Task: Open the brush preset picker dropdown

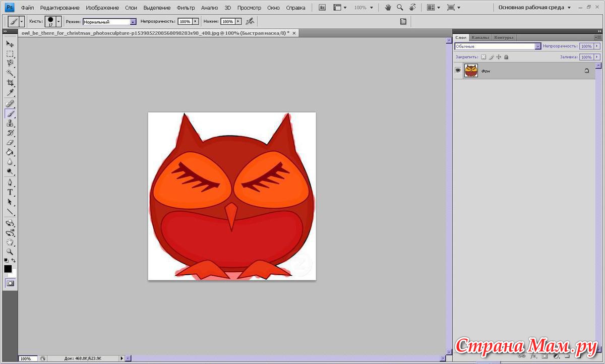Action: pos(59,22)
